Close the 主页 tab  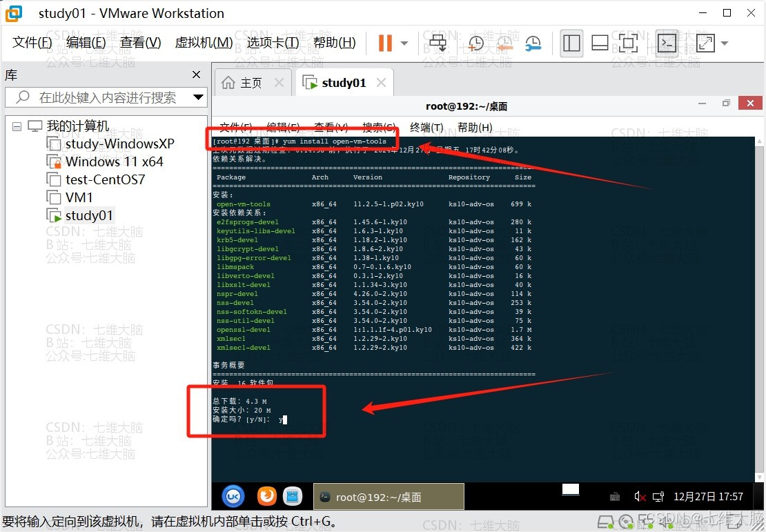click(x=279, y=83)
